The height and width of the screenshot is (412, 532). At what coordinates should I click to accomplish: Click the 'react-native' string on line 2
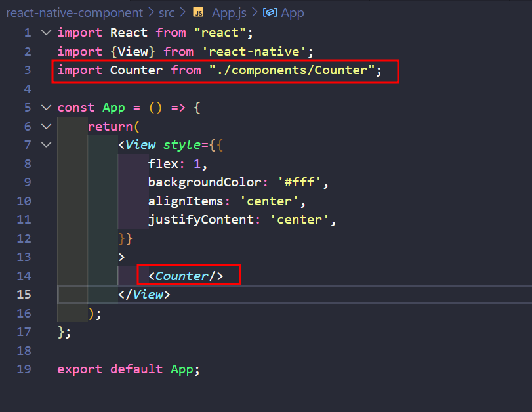(254, 52)
